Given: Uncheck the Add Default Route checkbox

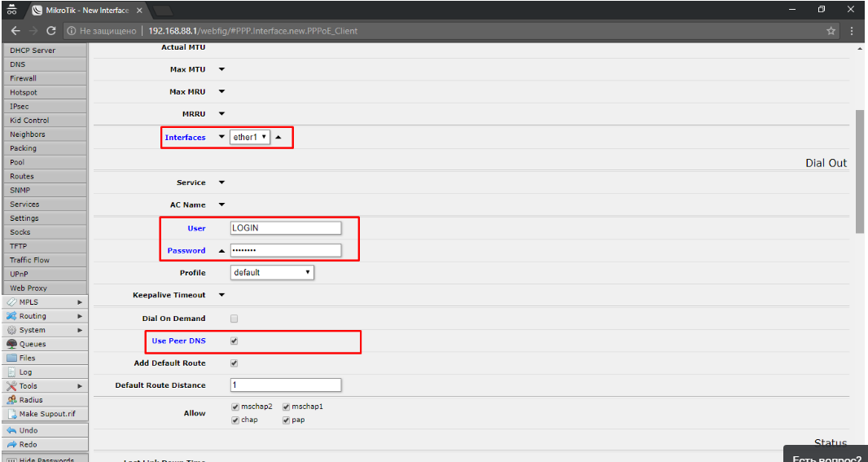Looking at the screenshot, I should click(x=235, y=363).
